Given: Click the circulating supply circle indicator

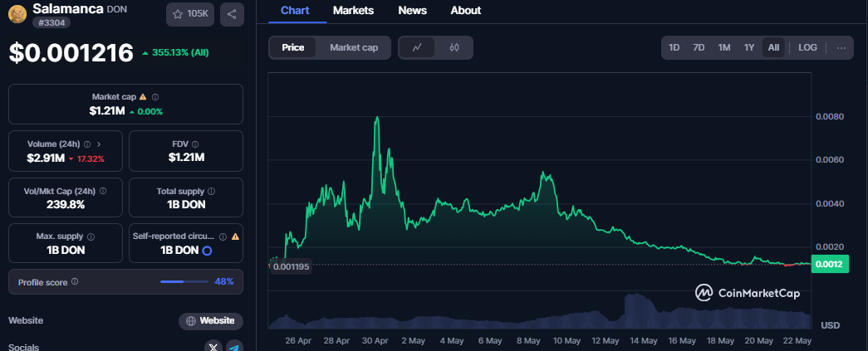Looking at the screenshot, I should click(207, 251).
